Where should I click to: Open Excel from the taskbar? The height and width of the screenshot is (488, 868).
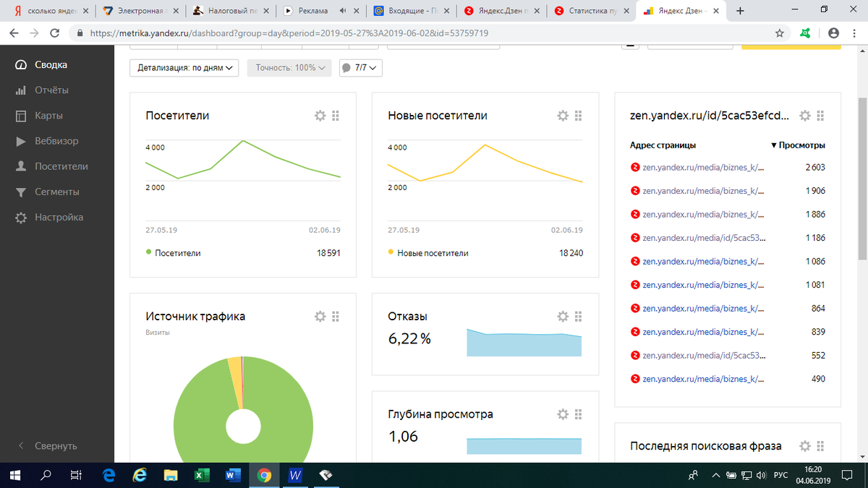click(x=202, y=475)
